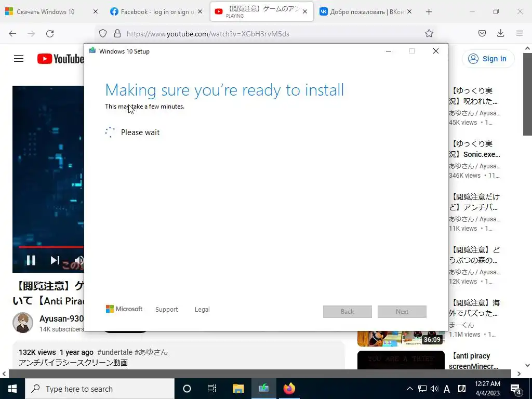The width and height of the screenshot is (532, 399).
Task: Open suggested video with 1.1M views
Action: pyautogui.click(x=474, y=308)
